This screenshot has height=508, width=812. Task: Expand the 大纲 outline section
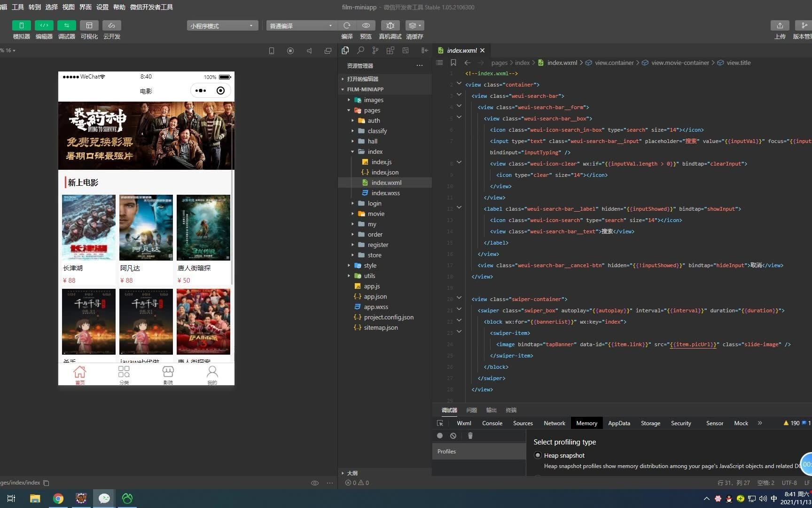(x=385, y=473)
